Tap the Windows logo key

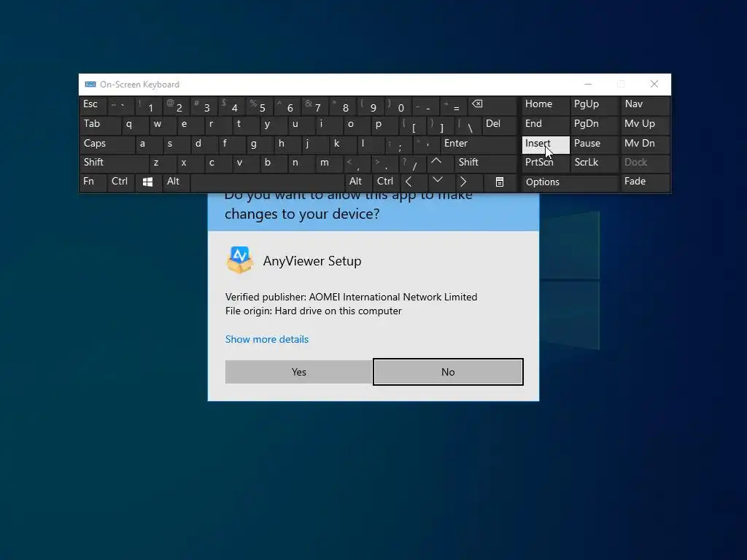pos(147,182)
